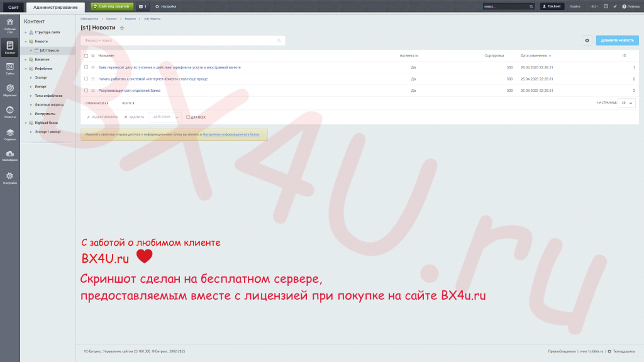
Task: Open the Рабочий стол home icon in sidebar
Action: 10,22
